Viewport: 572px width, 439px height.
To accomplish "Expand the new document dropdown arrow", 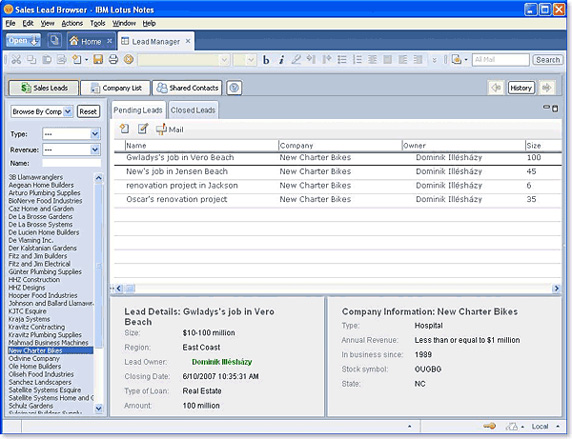I will 86,60.
